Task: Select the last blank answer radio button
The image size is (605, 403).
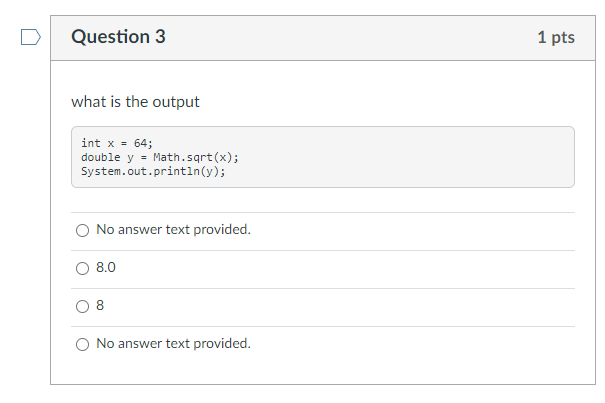Action: pyautogui.click(x=82, y=344)
